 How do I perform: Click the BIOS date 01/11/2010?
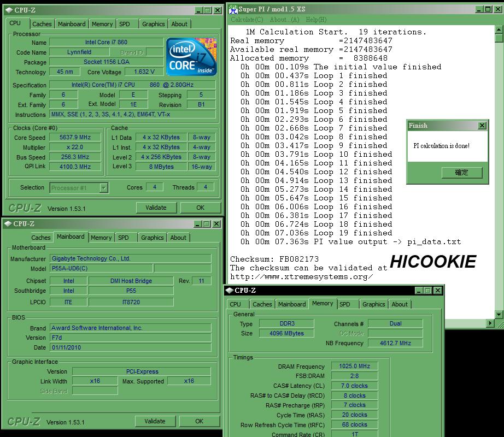tap(131, 347)
